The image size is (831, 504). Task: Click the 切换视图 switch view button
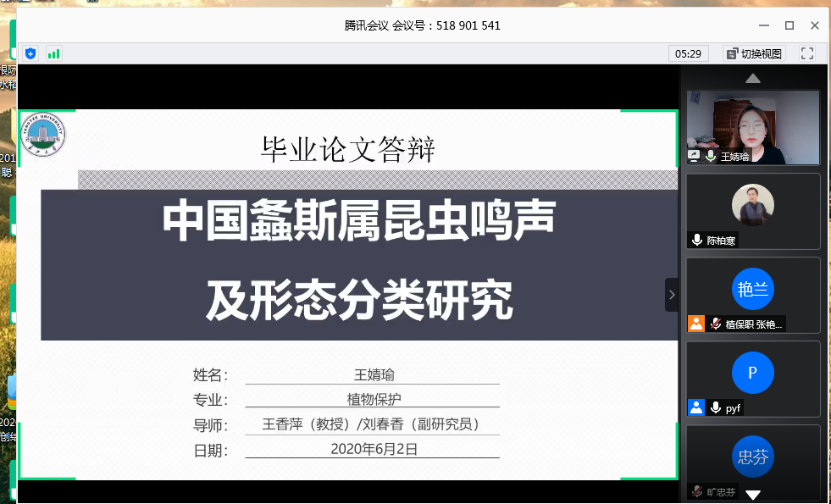pyautogui.click(x=754, y=53)
